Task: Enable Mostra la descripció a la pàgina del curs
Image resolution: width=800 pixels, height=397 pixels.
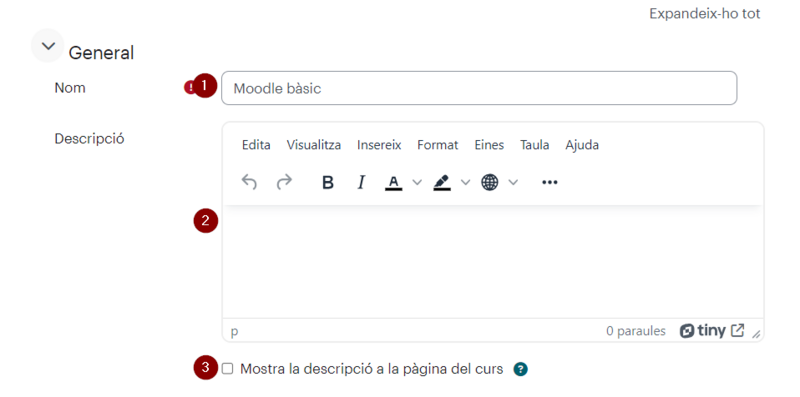Action: click(x=228, y=368)
